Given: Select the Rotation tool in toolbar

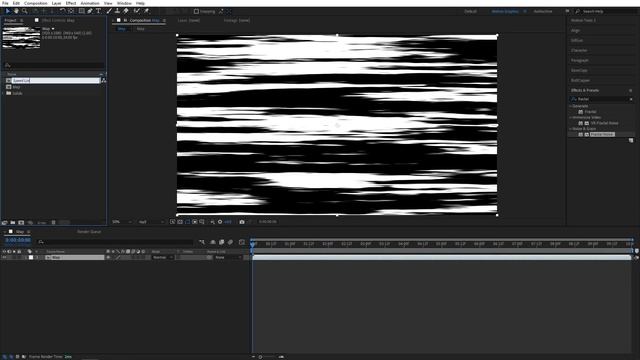Looking at the screenshot, I should 62,11.
